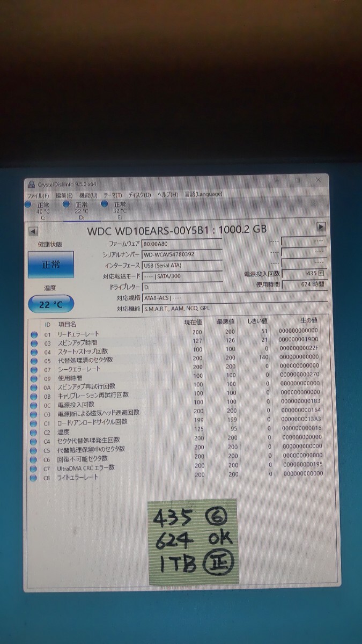Click status circle for C5 代替処理保留中のセクタ数
Screen dimensions: 362x644
click(34, 451)
